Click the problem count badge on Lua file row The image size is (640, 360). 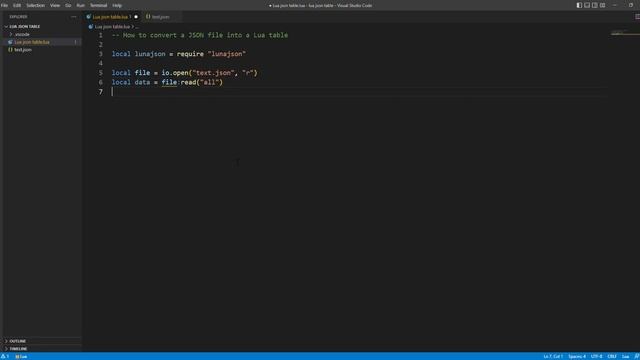(76, 42)
